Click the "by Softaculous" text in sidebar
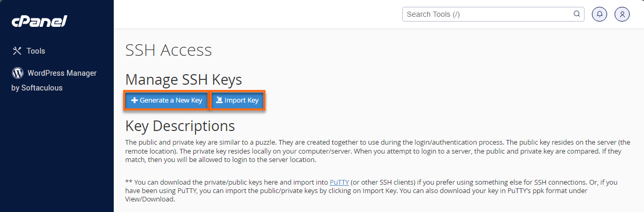The image size is (644, 212). pyautogui.click(x=37, y=88)
